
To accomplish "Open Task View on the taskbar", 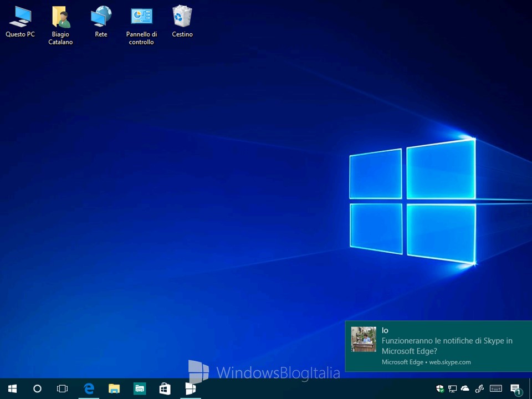I will click(63, 388).
